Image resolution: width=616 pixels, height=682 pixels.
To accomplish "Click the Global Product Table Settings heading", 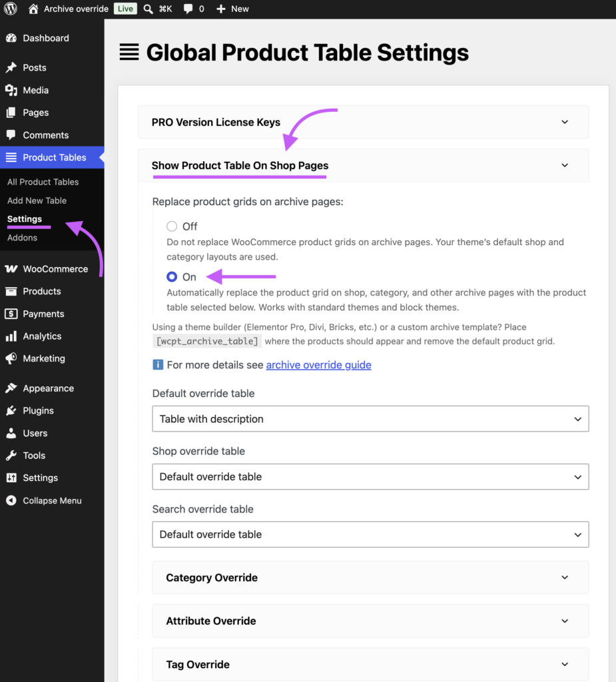I will tap(308, 53).
